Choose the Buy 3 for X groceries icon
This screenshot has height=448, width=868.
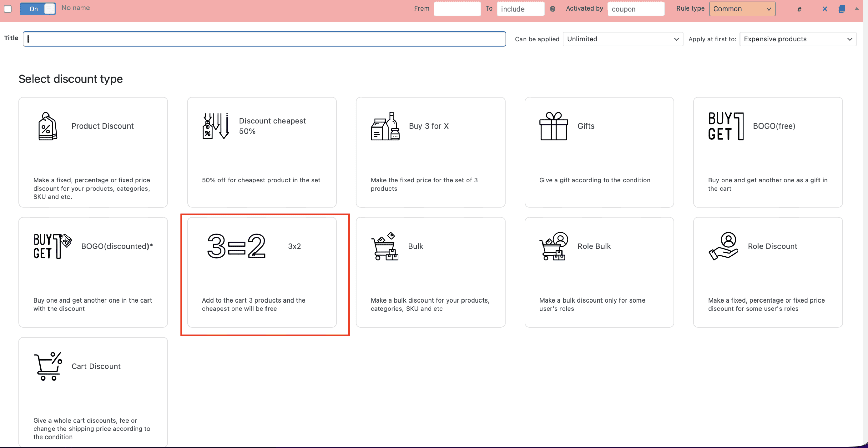tap(385, 126)
